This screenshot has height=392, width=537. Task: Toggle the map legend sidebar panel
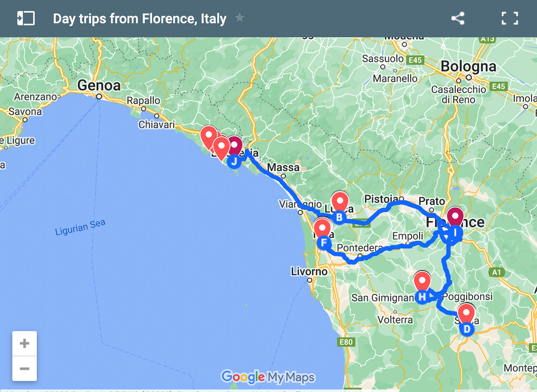coord(25,18)
